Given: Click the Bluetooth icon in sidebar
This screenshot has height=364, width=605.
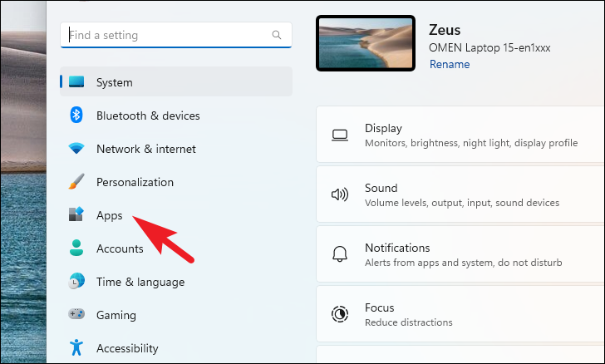Looking at the screenshot, I should point(76,115).
